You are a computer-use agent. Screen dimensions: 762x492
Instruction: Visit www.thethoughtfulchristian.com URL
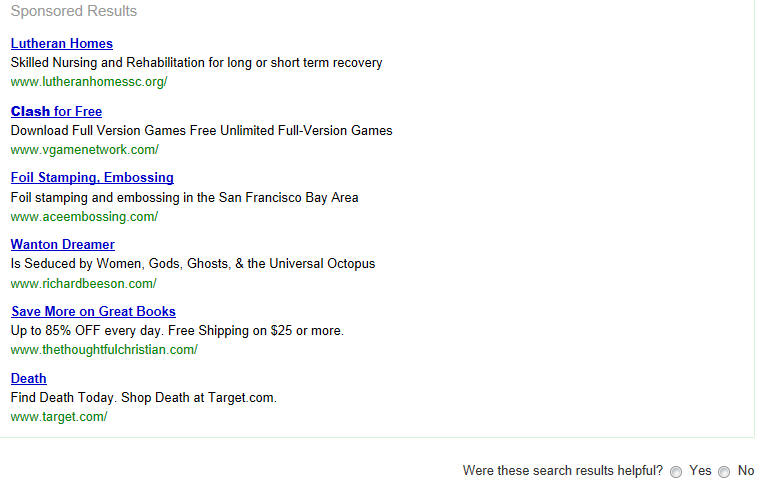pos(104,350)
